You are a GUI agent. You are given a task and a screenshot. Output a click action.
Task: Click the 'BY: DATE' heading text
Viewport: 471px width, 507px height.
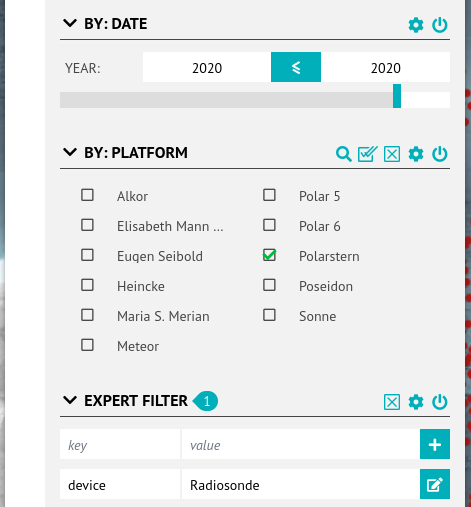point(115,24)
